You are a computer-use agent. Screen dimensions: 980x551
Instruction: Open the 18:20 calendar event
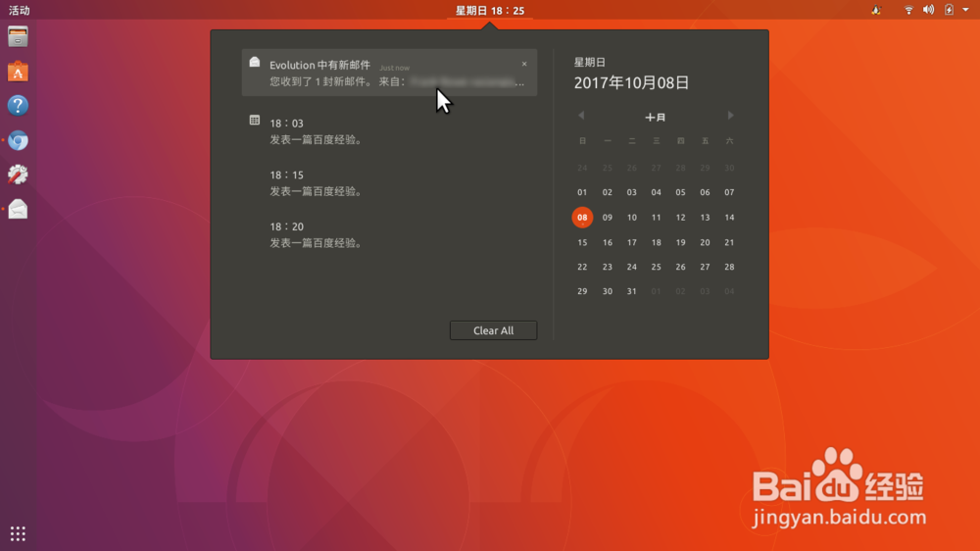[317, 234]
